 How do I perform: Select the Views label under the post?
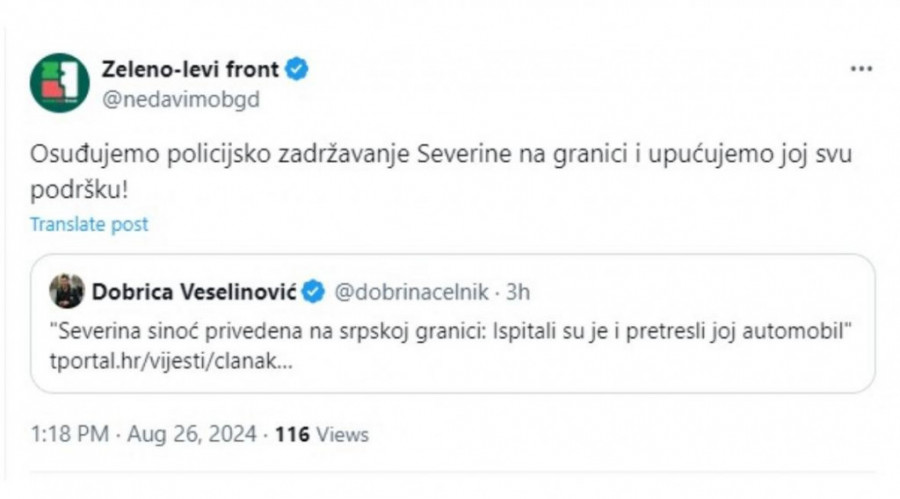click(x=344, y=434)
